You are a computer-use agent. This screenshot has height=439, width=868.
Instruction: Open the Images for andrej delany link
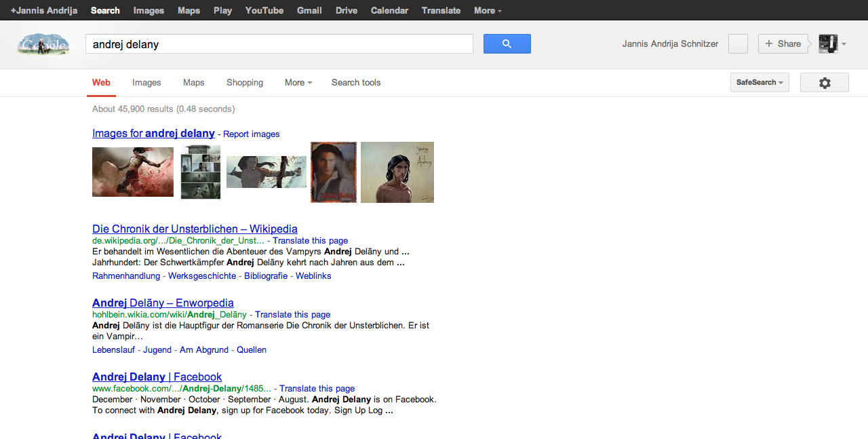153,134
